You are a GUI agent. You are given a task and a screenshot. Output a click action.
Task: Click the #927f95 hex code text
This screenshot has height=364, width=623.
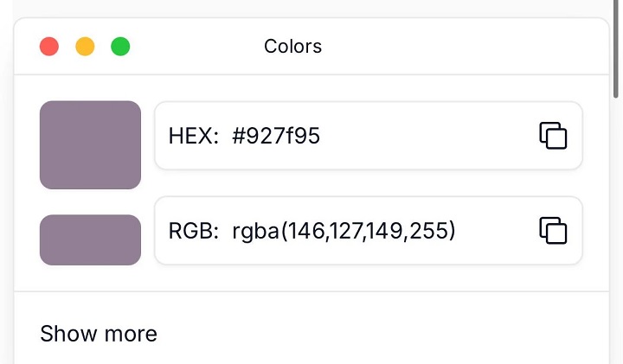[276, 136]
